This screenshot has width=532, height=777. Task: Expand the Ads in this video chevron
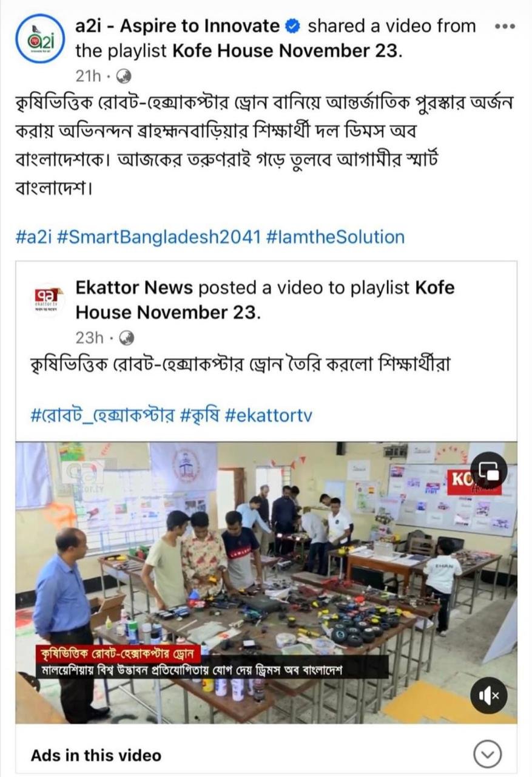[x=487, y=755]
